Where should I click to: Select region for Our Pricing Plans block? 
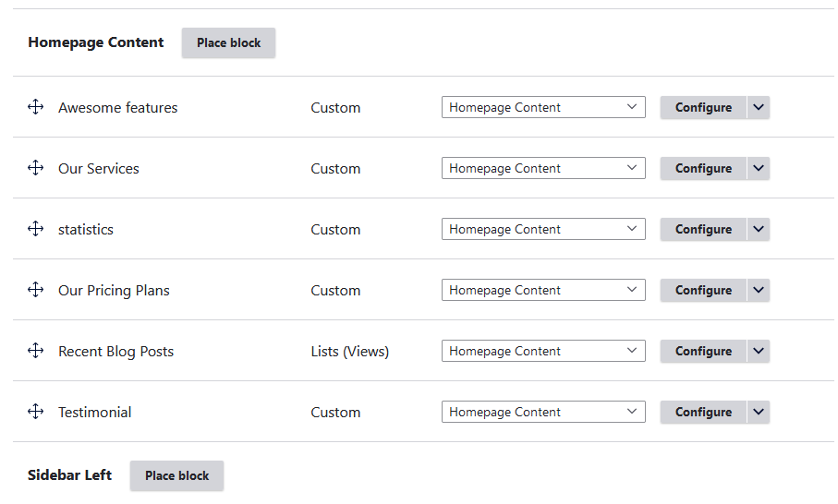point(543,290)
